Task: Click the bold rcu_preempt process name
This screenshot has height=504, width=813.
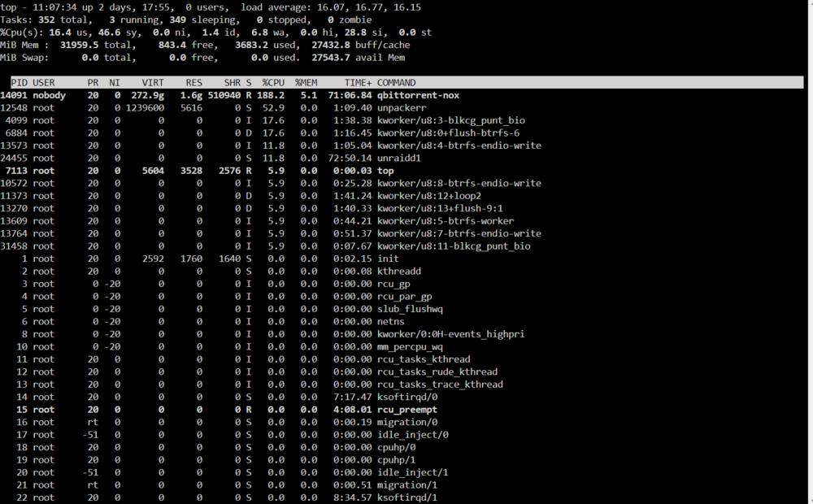Action: [x=407, y=410]
